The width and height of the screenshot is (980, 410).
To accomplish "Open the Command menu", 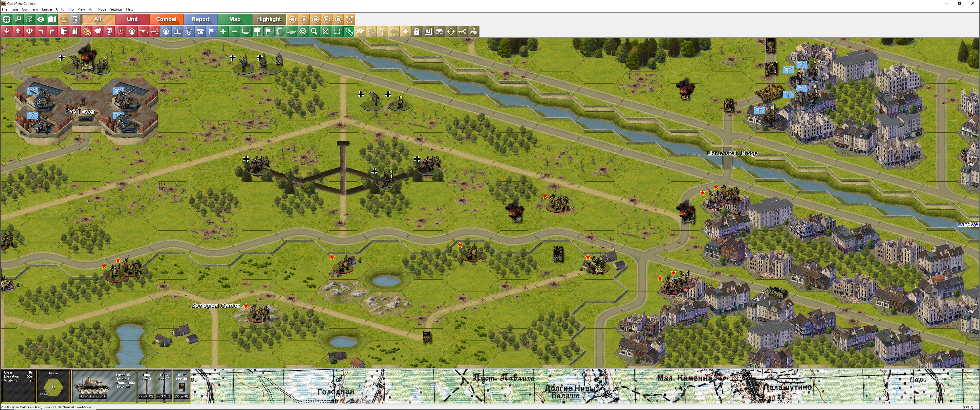I will point(30,9).
